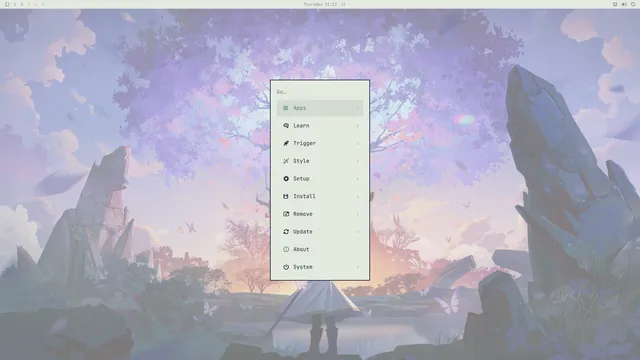Click the Trigger rocket icon
640x360 pixels.
pyautogui.click(x=286, y=143)
